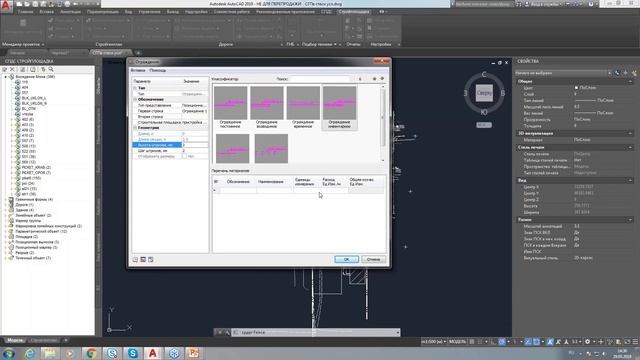This screenshot has width=640, height=360.
Task: Expand the Дорога (1) tree node
Action: pyautogui.click(x=6, y=204)
